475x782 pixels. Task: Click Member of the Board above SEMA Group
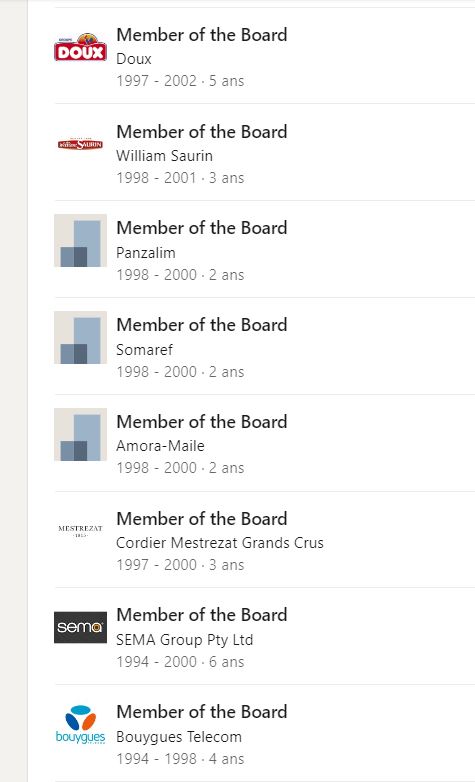pos(202,615)
